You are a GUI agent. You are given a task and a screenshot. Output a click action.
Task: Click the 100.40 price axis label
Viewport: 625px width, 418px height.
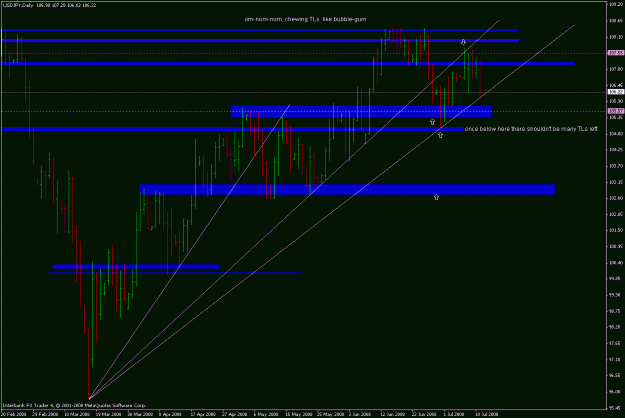[616, 263]
